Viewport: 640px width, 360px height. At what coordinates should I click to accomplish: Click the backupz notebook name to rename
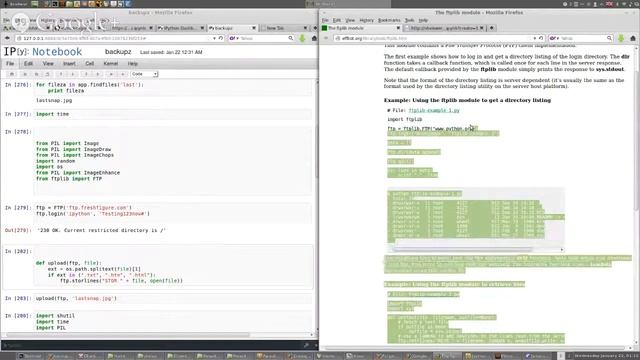coord(118,52)
